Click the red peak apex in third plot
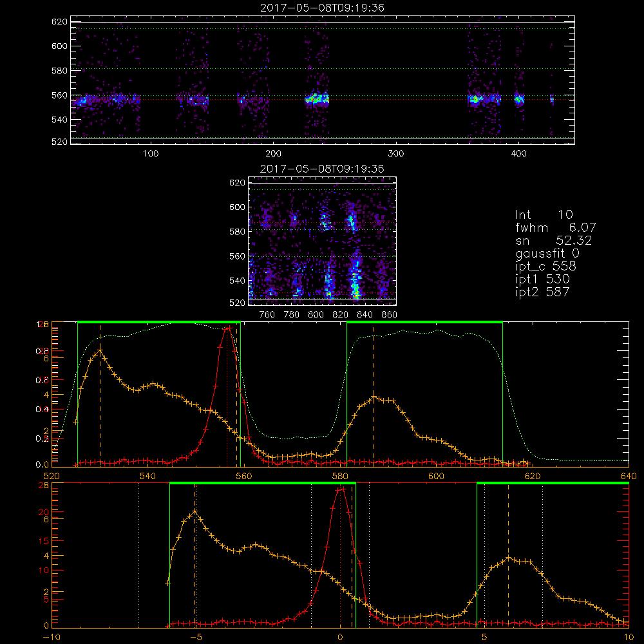Image resolution: width=644 pixels, height=644 pixels. (x=227, y=328)
